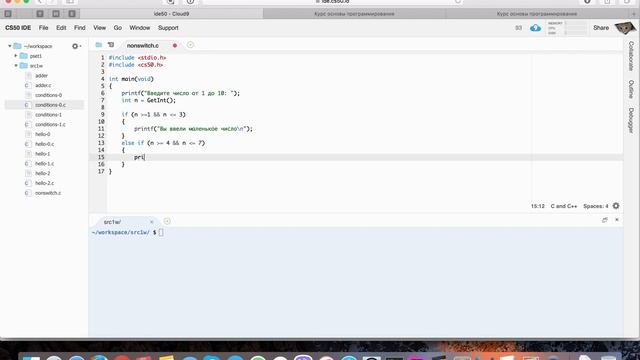Open the user avatar profile picture
Screen dimensions: 640x360
[x=624, y=28]
